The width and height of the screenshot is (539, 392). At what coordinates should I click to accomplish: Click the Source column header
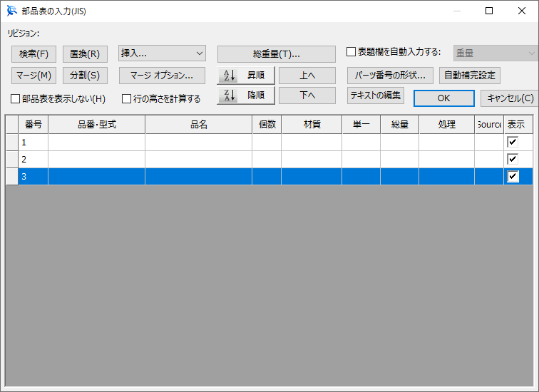click(x=489, y=124)
